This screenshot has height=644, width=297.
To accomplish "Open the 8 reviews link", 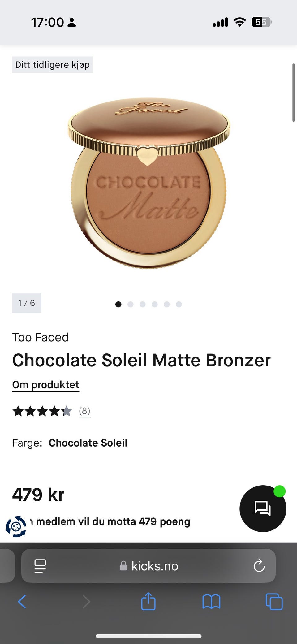I will click(x=84, y=411).
